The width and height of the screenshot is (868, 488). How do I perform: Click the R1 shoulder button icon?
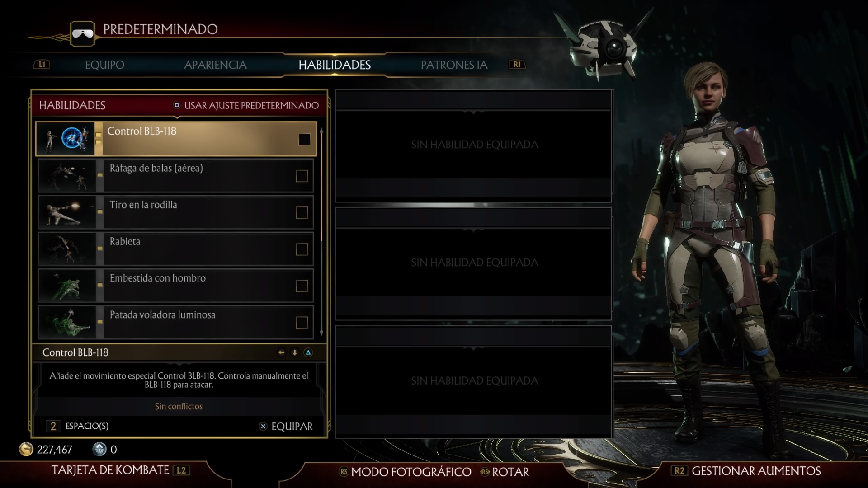tap(517, 65)
